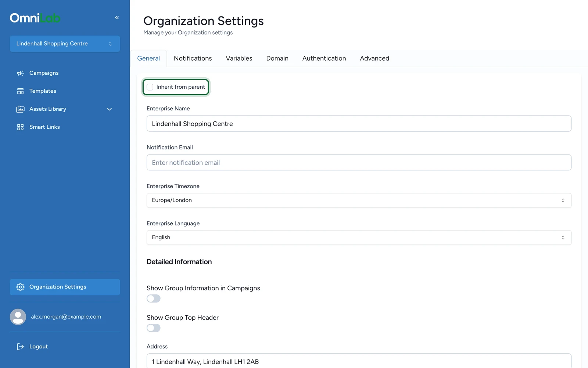
Task: Check the Inherit from parent checkbox
Action: click(x=150, y=87)
